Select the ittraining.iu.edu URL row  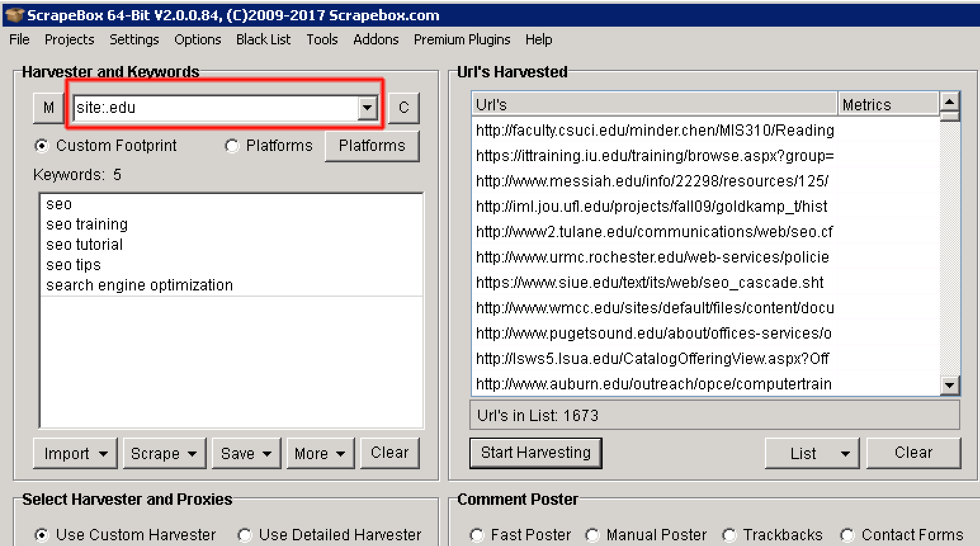pos(705,155)
